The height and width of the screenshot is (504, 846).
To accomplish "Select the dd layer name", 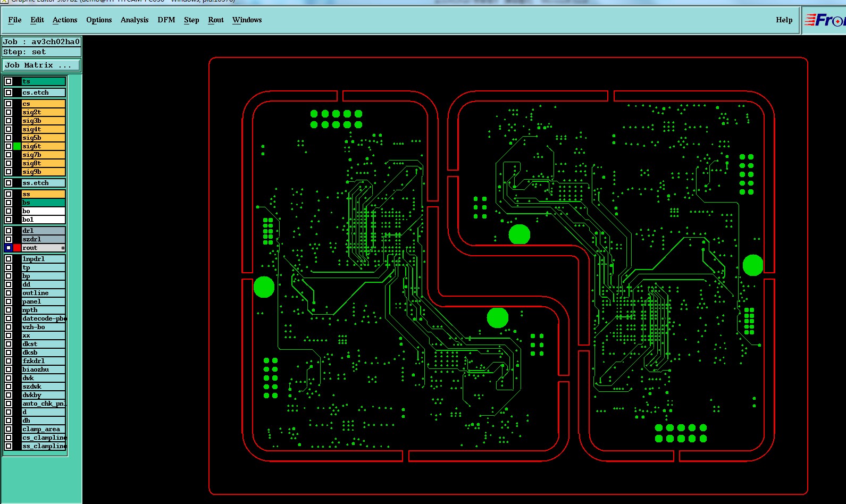I will [x=44, y=284].
